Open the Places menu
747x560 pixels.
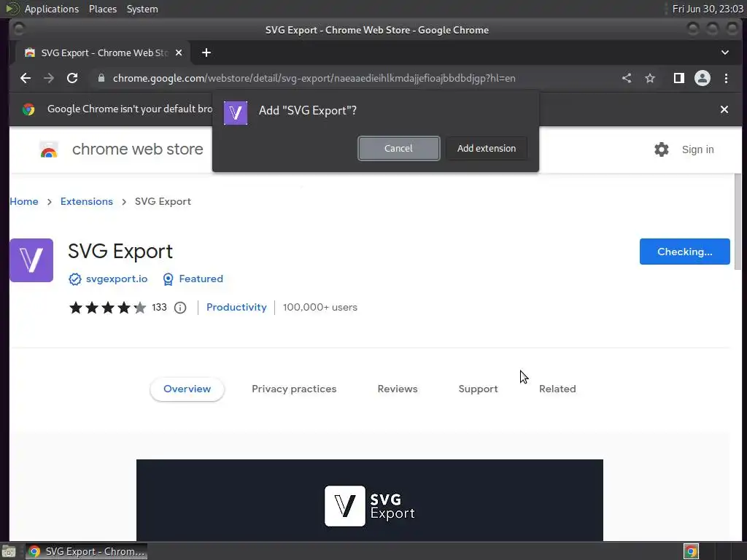(x=103, y=9)
